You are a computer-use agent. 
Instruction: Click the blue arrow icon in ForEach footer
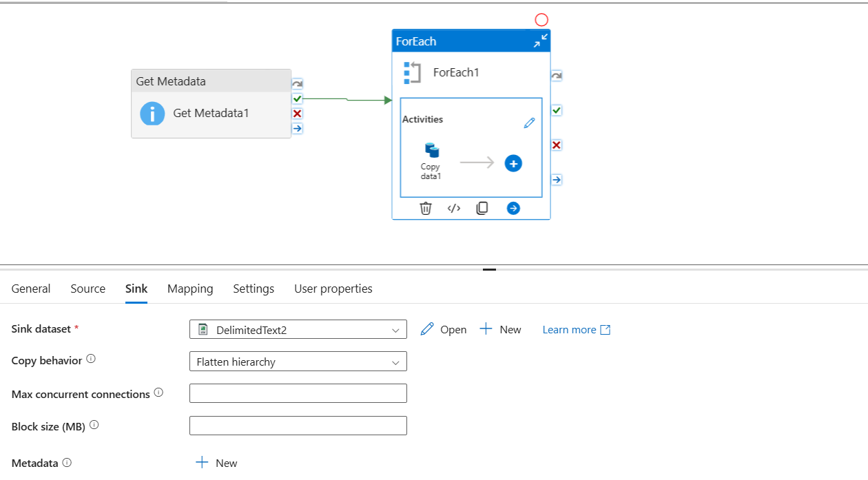click(513, 208)
